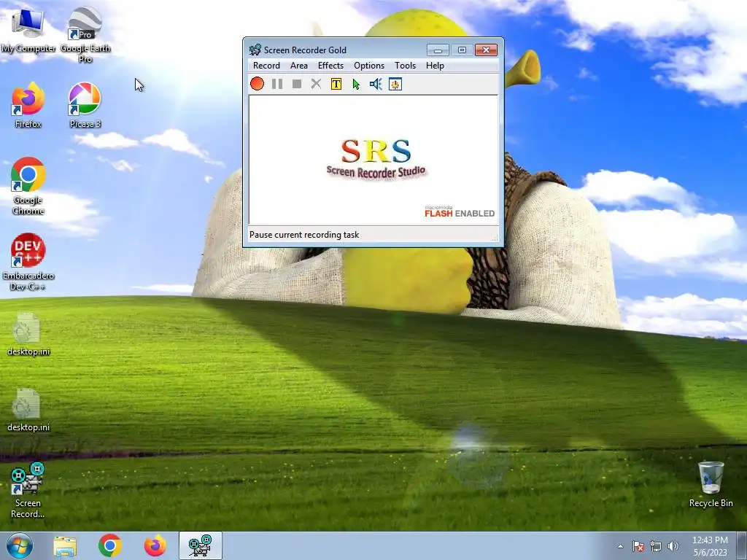747x560 pixels.
Task: Open Windows Explorer from the taskbar
Action: click(x=65, y=546)
